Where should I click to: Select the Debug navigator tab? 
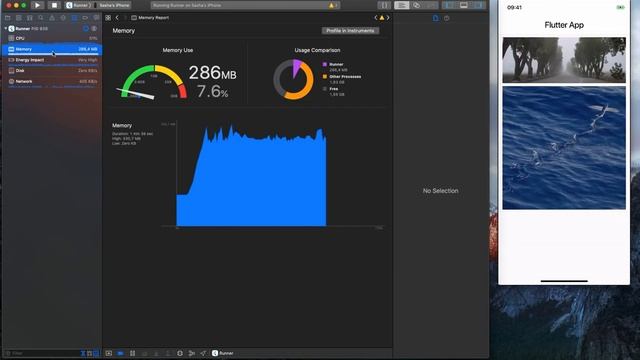click(74, 18)
